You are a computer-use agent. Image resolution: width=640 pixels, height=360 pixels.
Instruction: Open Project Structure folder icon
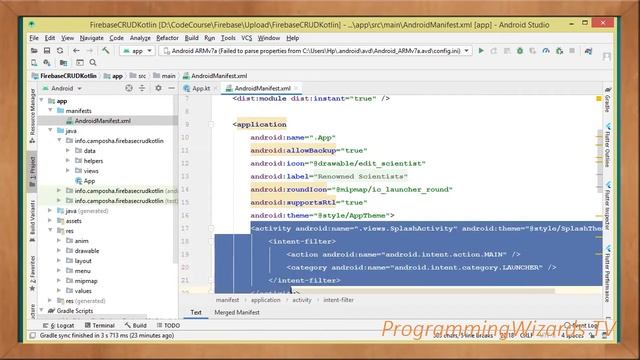tap(64, 63)
